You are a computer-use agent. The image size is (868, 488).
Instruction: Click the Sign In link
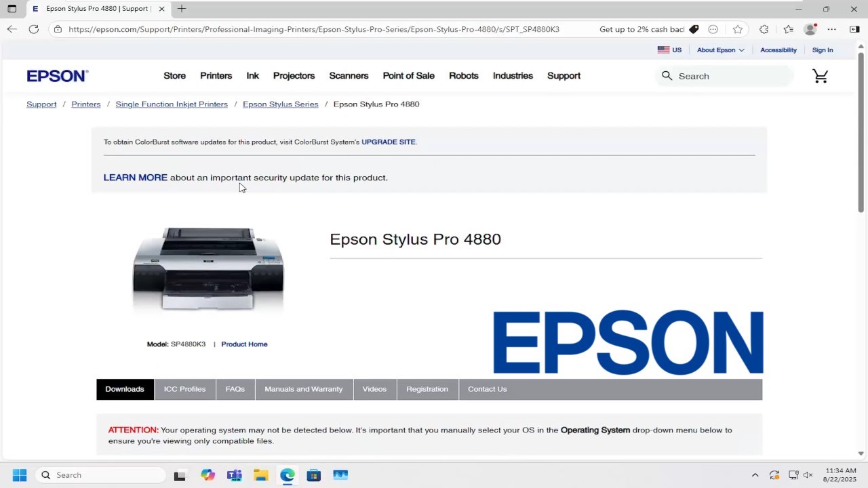pyautogui.click(x=823, y=50)
